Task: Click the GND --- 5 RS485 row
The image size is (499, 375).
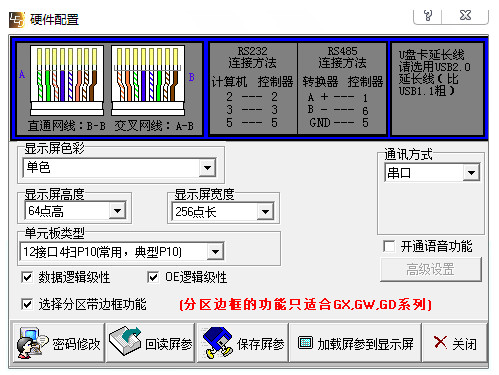Action: point(339,123)
